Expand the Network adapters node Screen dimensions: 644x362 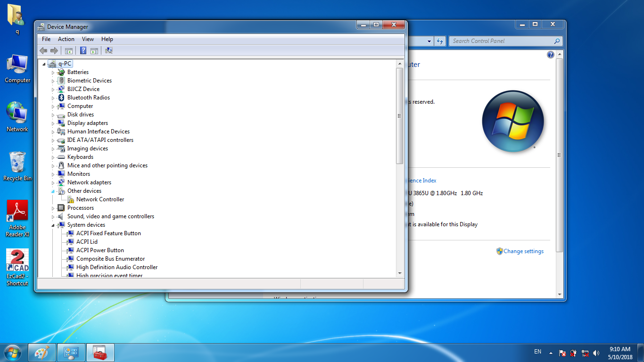pos(53,182)
